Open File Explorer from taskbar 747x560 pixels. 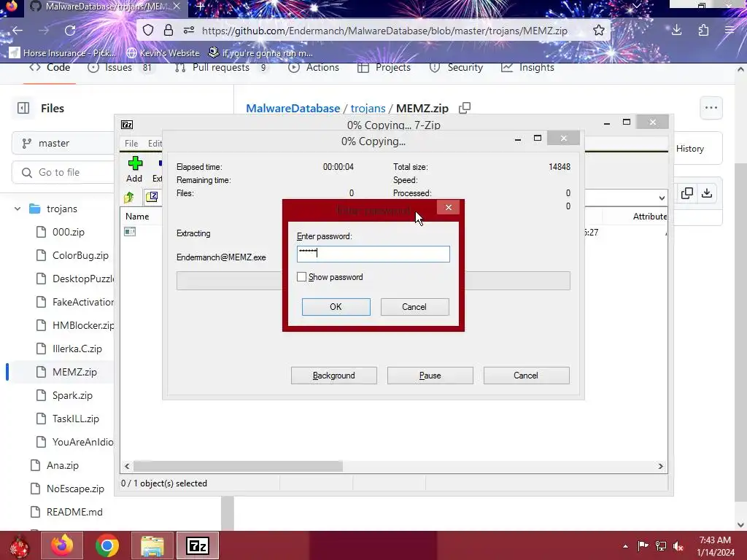[152, 545]
